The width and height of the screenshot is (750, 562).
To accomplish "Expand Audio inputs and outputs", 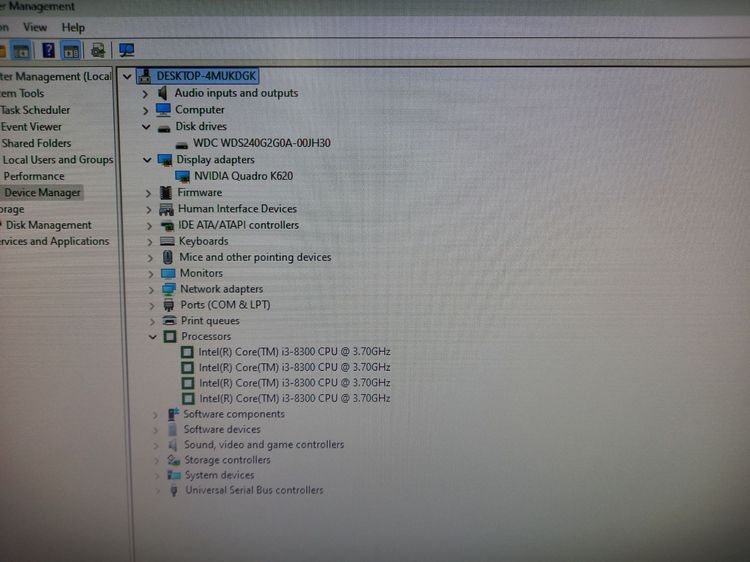I will click(145, 94).
